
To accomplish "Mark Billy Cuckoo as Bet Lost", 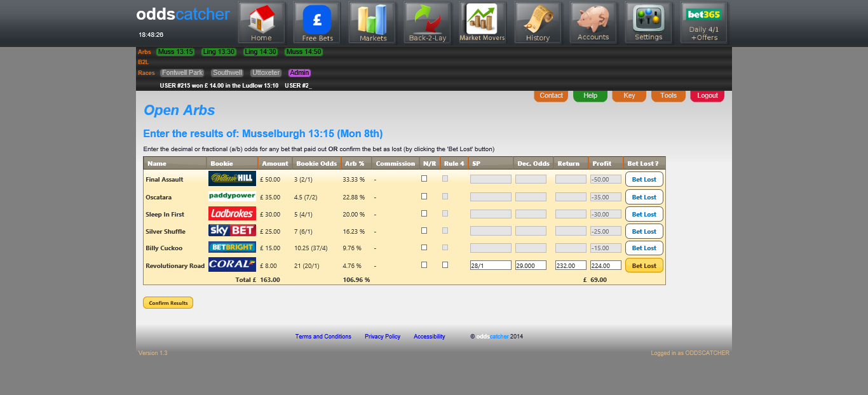I will [x=644, y=248].
